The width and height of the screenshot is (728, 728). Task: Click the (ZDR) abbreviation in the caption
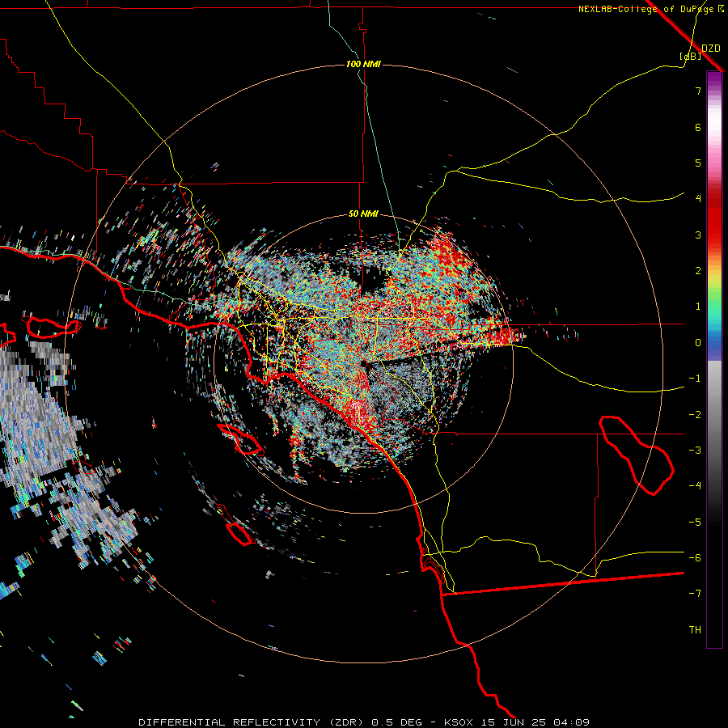(x=346, y=722)
